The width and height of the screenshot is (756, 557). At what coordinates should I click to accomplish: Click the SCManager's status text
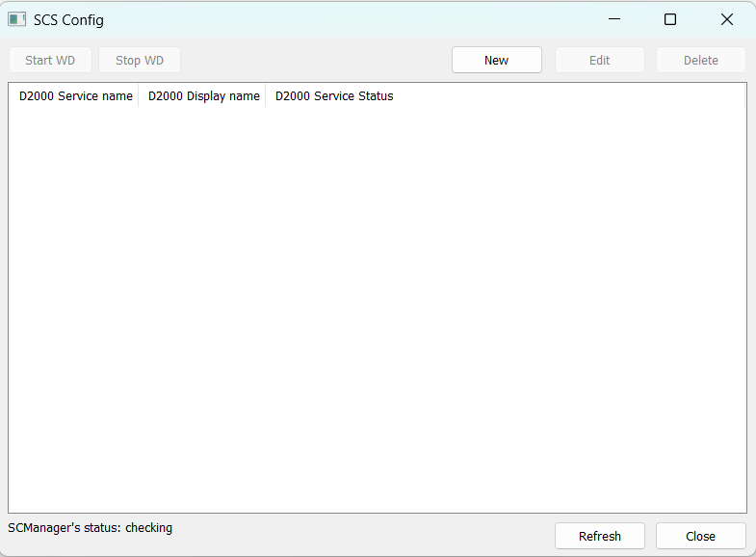coord(91,528)
